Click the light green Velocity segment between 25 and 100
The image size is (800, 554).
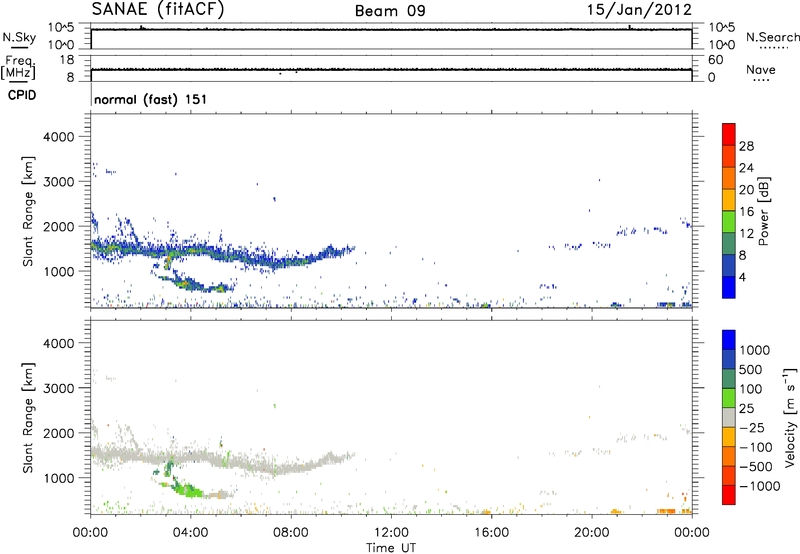click(729, 398)
